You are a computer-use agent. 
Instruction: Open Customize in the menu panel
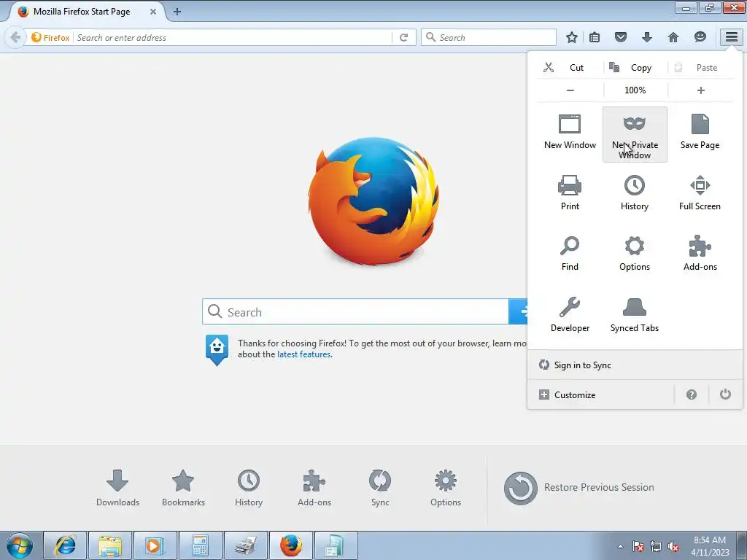click(601, 394)
